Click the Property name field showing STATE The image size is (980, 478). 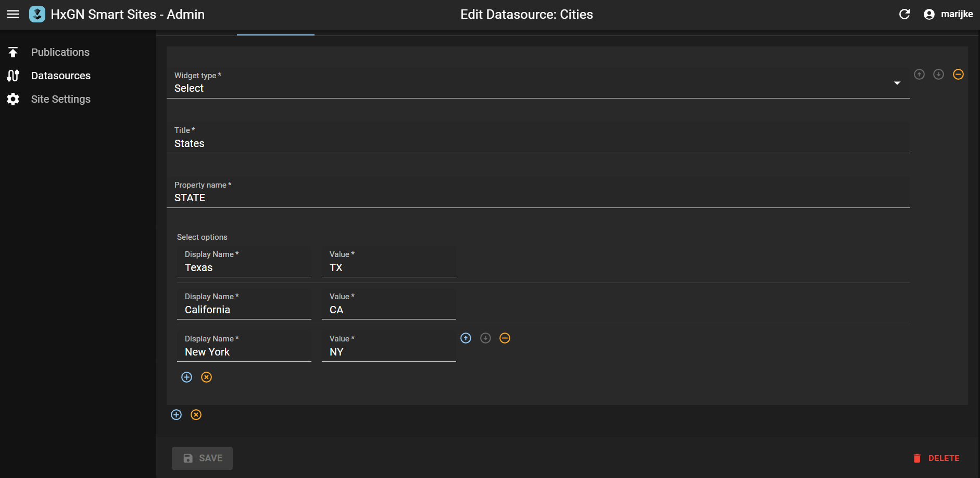point(365,198)
